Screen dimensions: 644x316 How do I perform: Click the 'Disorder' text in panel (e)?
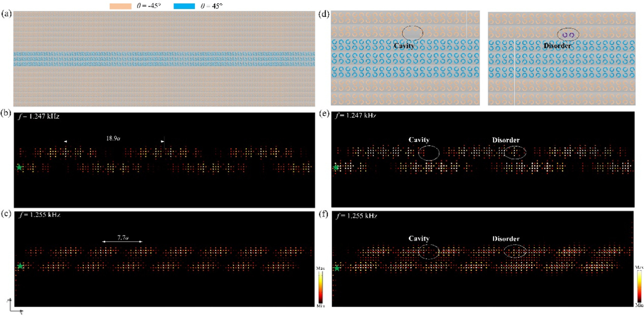[506, 140]
